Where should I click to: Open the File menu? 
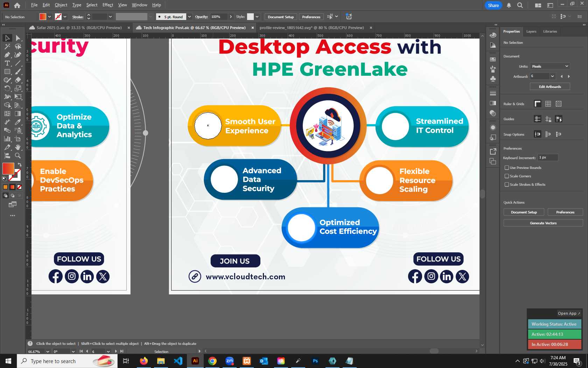pyautogui.click(x=34, y=5)
